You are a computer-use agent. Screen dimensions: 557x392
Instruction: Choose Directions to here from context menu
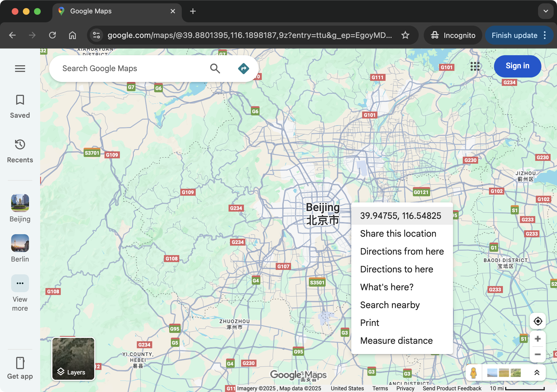(397, 269)
